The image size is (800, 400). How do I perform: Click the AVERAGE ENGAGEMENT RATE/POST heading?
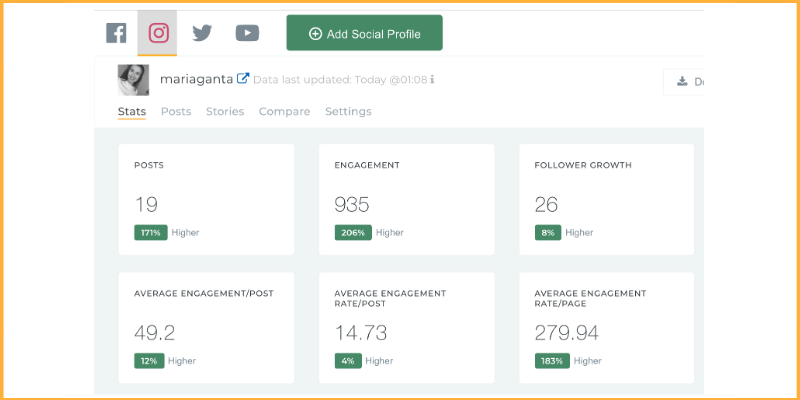pos(390,298)
